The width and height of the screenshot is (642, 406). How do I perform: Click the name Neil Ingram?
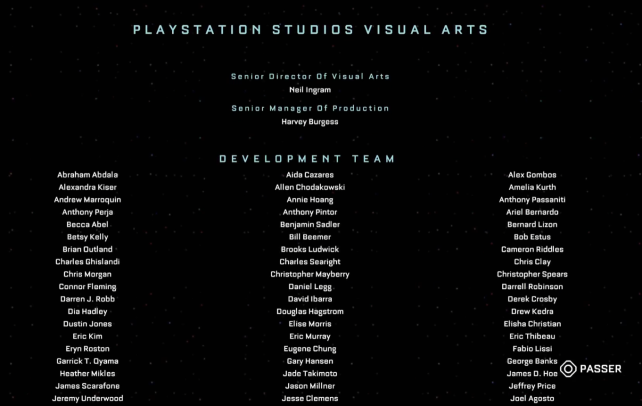[310, 90]
